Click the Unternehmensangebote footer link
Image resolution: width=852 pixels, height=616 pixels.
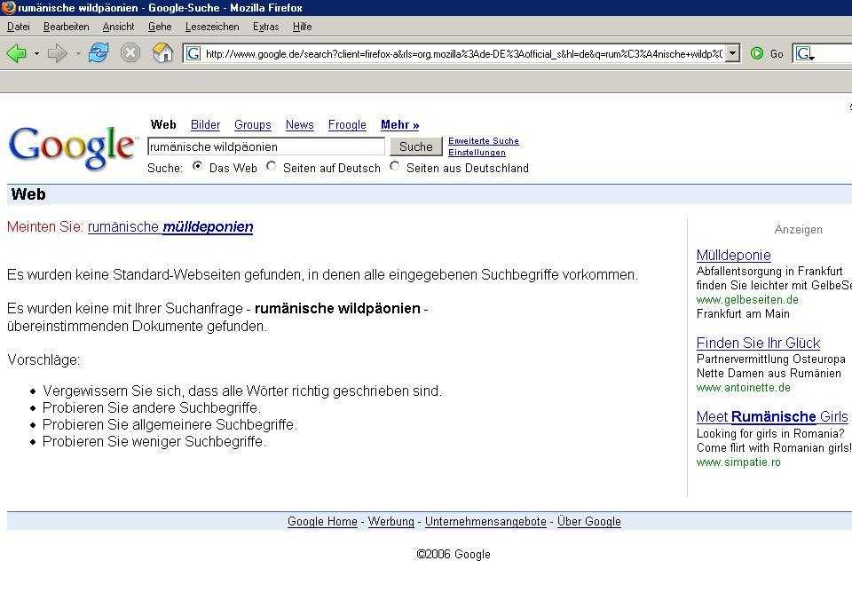pos(485,522)
